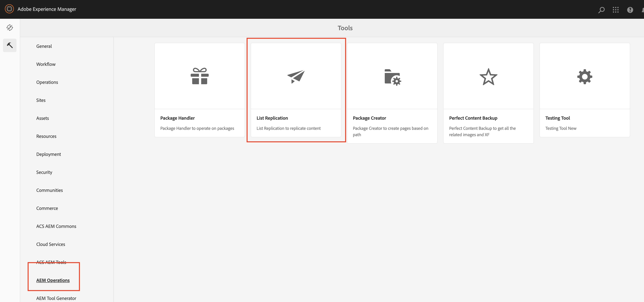This screenshot has height=302, width=644.
Task: Open the Adobe Experience Manager logo
Action: click(x=9, y=9)
